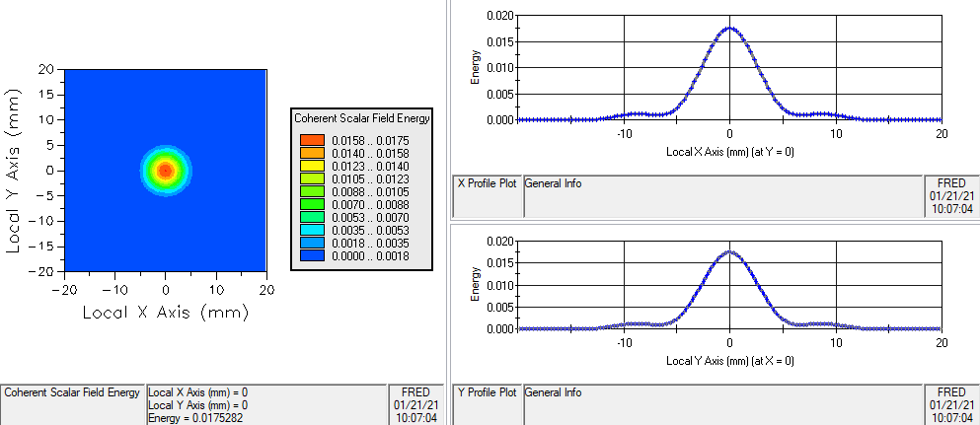Image resolution: width=980 pixels, height=425 pixels.
Task: Pick the yellow 0.0123 .. 0.0140 legend swatch
Action: point(312,166)
